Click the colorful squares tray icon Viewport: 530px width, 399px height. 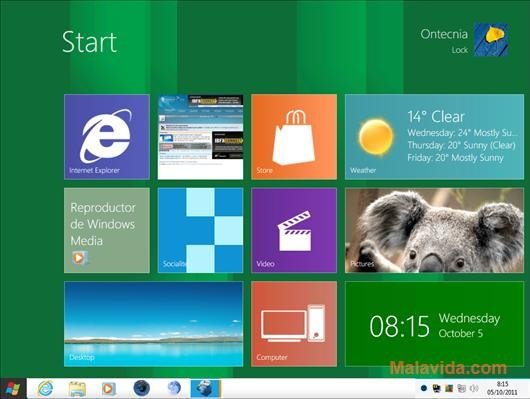[x=449, y=388]
